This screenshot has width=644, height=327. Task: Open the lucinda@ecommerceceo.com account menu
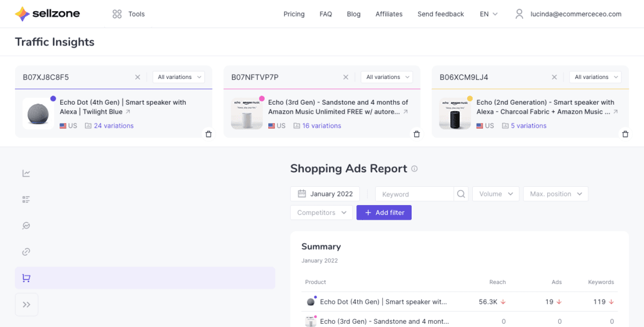pyautogui.click(x=576, y=14)
